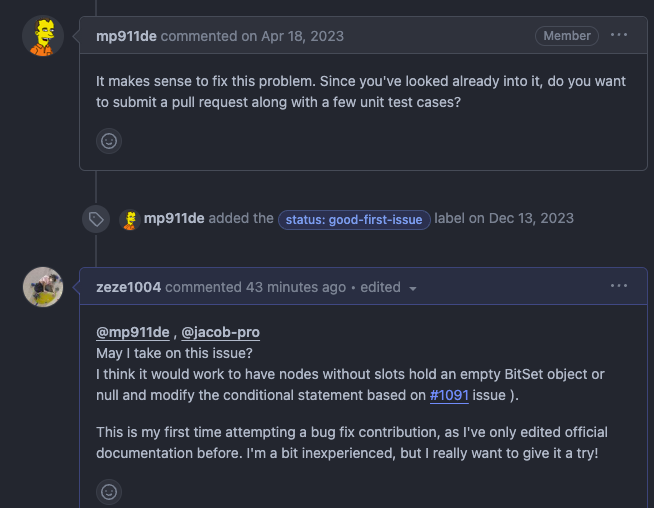The width and height of the screenshot is (654, 508).
Task: Open options menu on zeze1004's comment
Action: click(x=619, y=286)
